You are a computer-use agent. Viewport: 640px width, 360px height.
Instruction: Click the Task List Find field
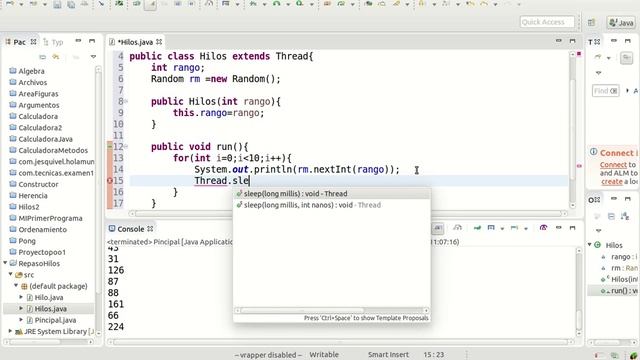pyautogui.click(x=606, y=91)
